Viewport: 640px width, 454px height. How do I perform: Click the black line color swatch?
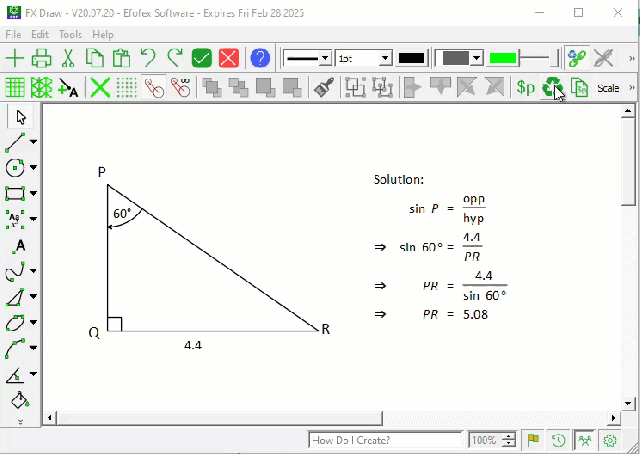click(x=411, y=58)
